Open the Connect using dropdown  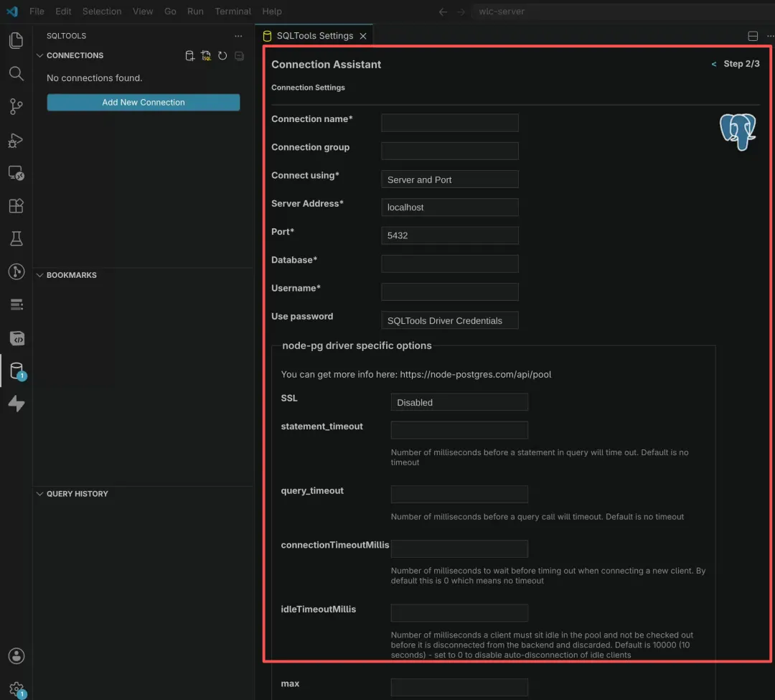coord(449,179)
